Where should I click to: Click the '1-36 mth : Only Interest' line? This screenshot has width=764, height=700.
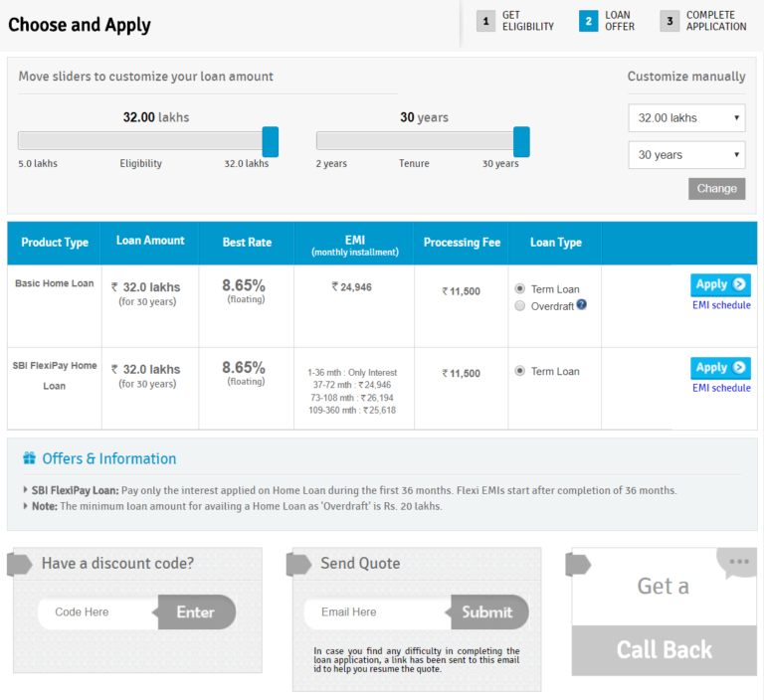point(352,373)
